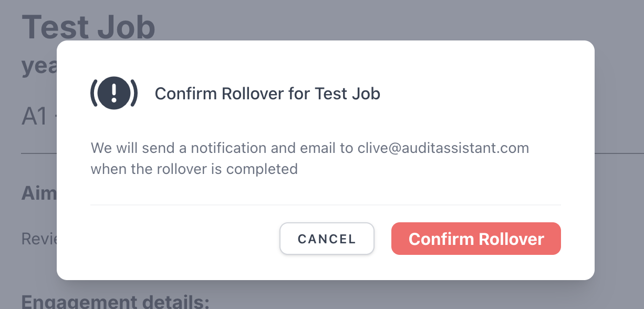Click the "We will send a notification" message line

click(x=310, y=148)
